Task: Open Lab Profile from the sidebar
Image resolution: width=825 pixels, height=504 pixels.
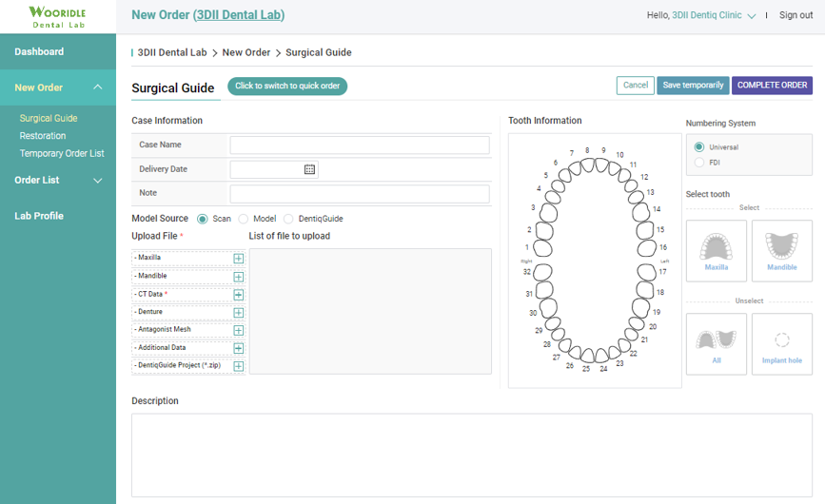Action: (x=39, y=216)
